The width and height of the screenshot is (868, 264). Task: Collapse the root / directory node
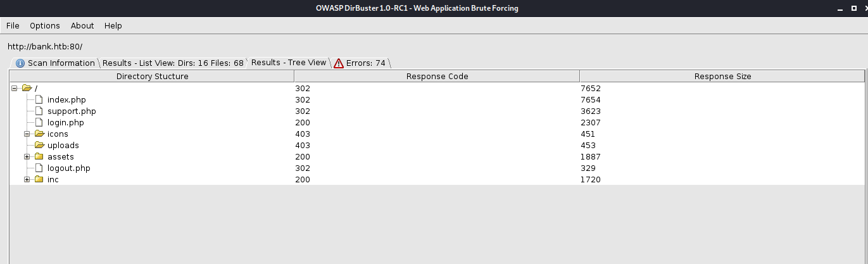tap(15, 89)
